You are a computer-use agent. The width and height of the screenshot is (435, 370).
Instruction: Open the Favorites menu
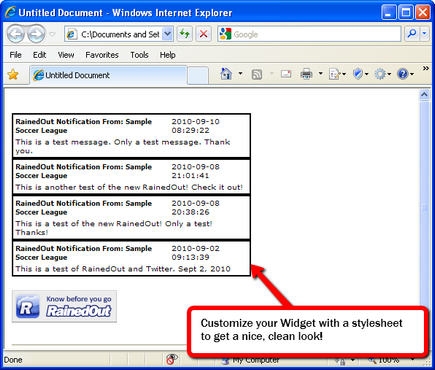tap(102, 55)
